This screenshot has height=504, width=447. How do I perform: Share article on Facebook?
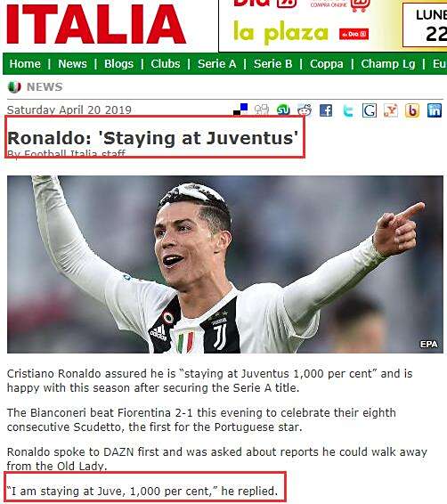click(326, 110)
